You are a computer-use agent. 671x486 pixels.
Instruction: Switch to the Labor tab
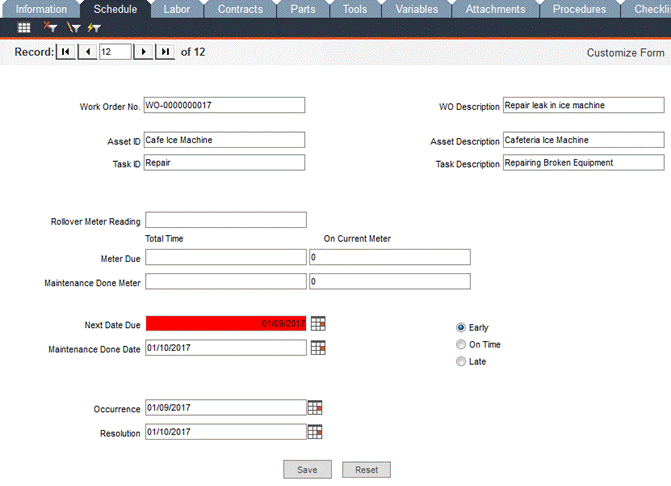(x=176, y=9)
